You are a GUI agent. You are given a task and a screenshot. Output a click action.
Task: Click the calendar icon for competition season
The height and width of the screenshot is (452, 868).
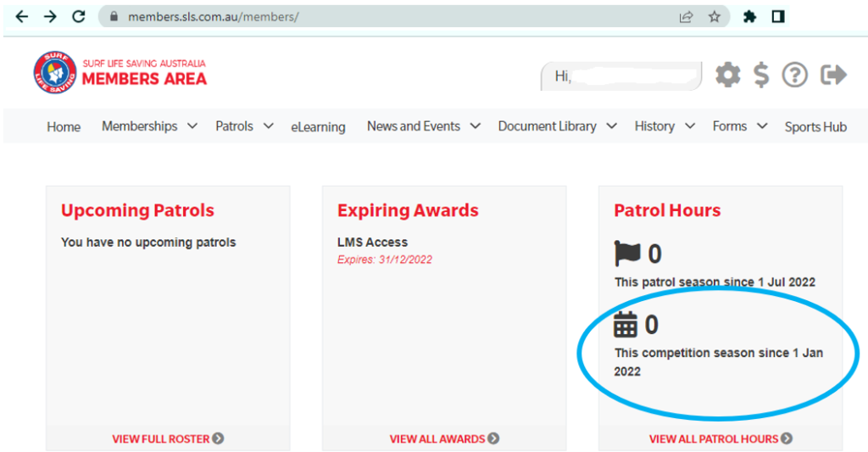coord(626,325)
